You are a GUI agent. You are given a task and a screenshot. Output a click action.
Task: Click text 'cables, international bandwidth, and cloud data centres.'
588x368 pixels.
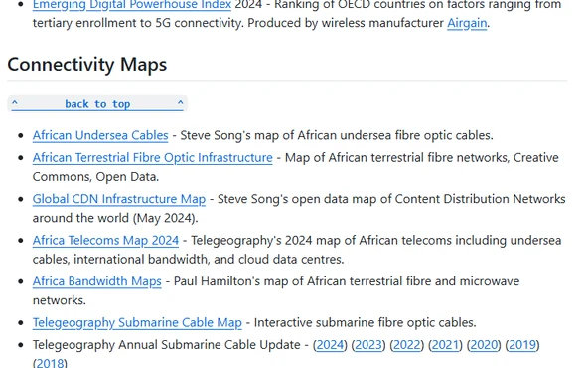[x=189, y=260]
